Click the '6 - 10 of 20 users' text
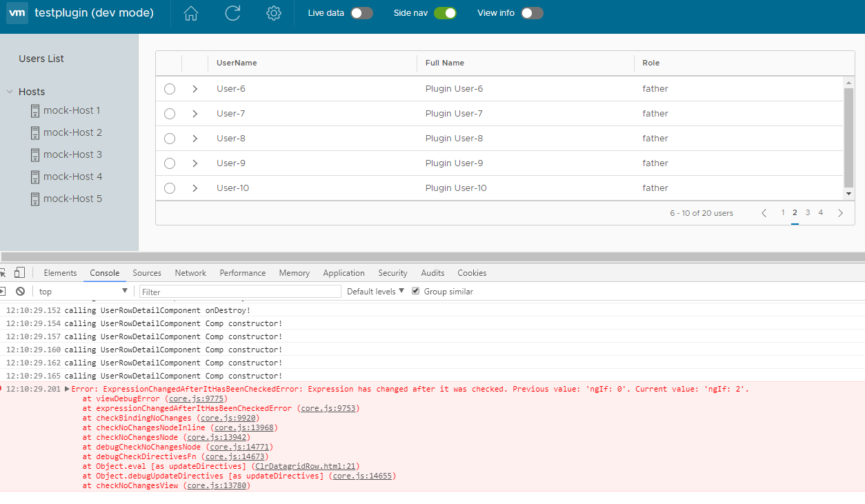Screen dimensions: 865x504 (702, 213)
